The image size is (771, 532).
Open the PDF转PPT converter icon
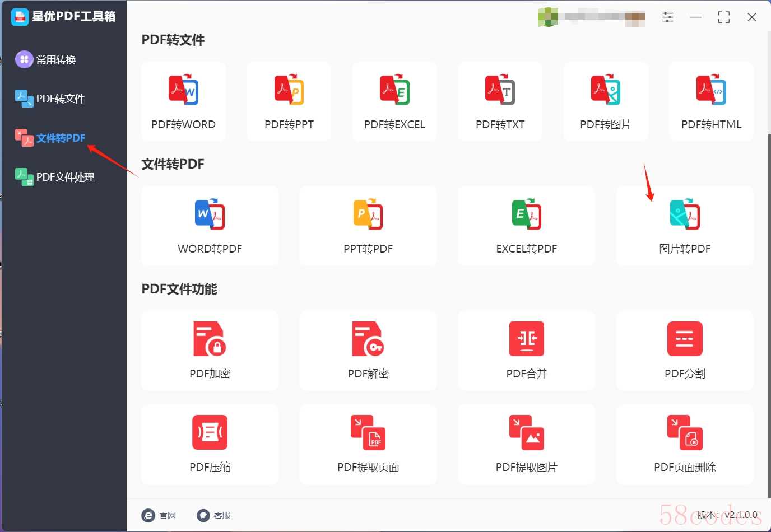pyautogui.click(x=289, y=90)
